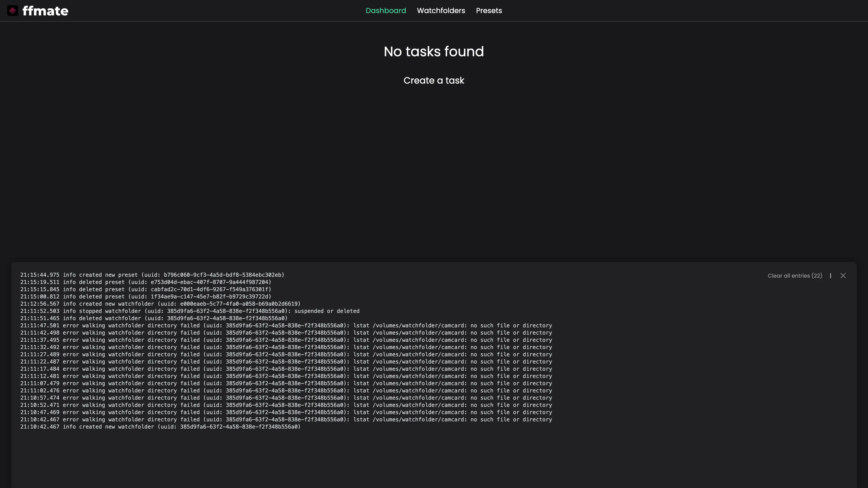The width and height of the screenshot is (868, 488).
Task: Select log entry at 21:15:00.812 deleted preset
Action: click(x=146, y=297)
